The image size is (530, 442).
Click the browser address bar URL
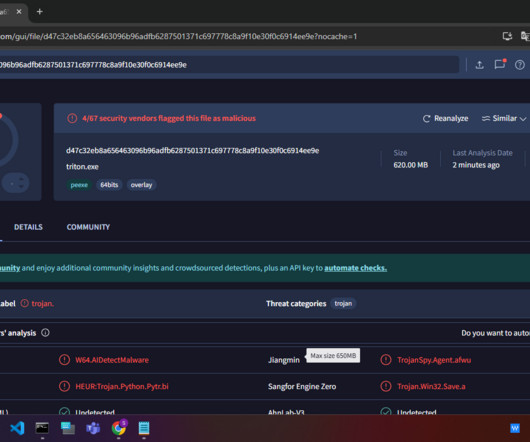coord(178,36)
